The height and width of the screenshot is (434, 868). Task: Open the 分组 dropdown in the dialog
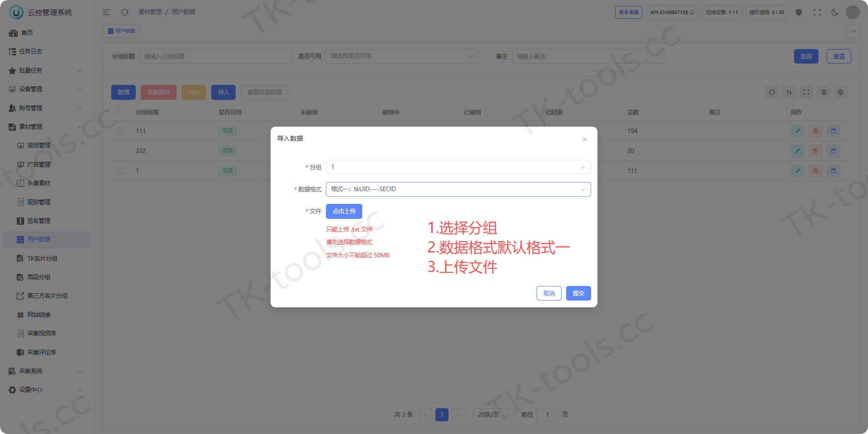coord(458,167)
